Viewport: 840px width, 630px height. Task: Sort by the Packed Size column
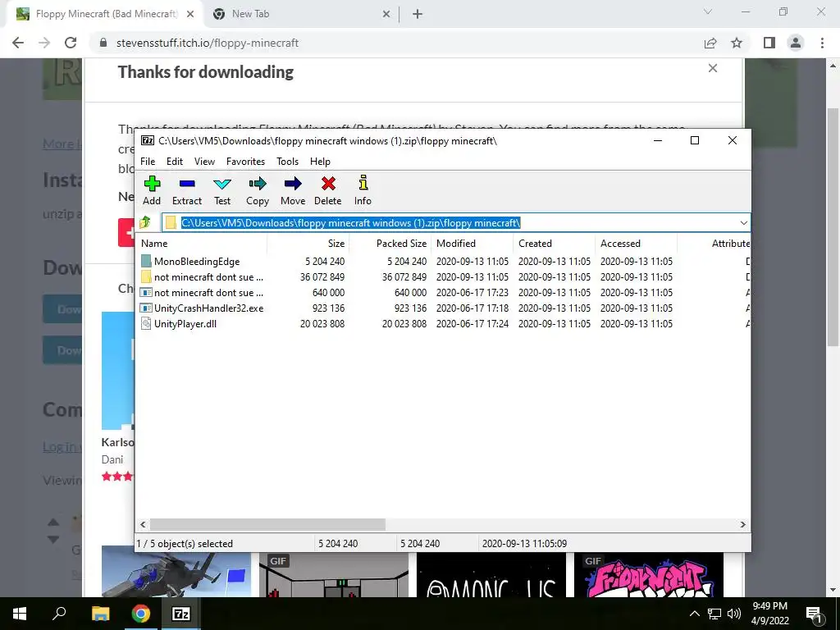[x=390, y=243]
